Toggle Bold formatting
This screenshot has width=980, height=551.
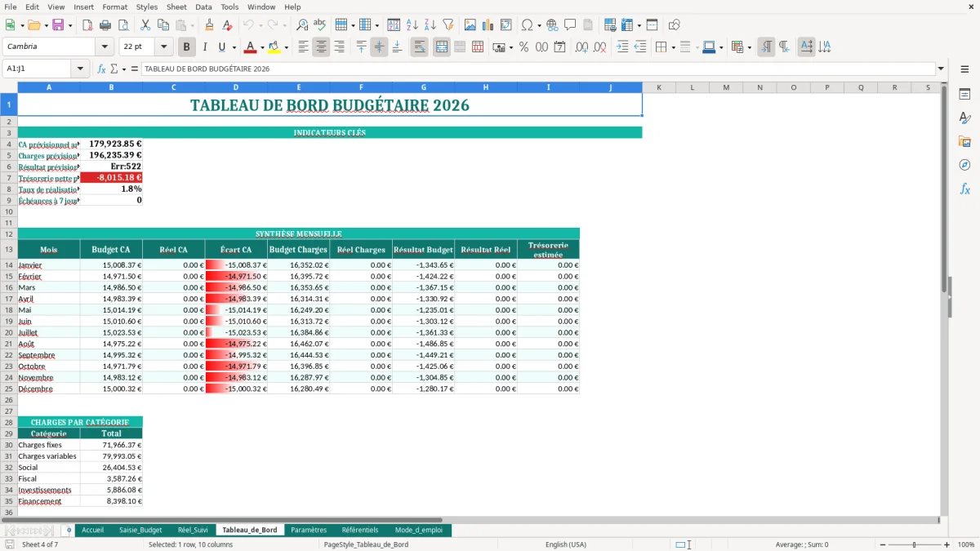(x=187, y=47)
